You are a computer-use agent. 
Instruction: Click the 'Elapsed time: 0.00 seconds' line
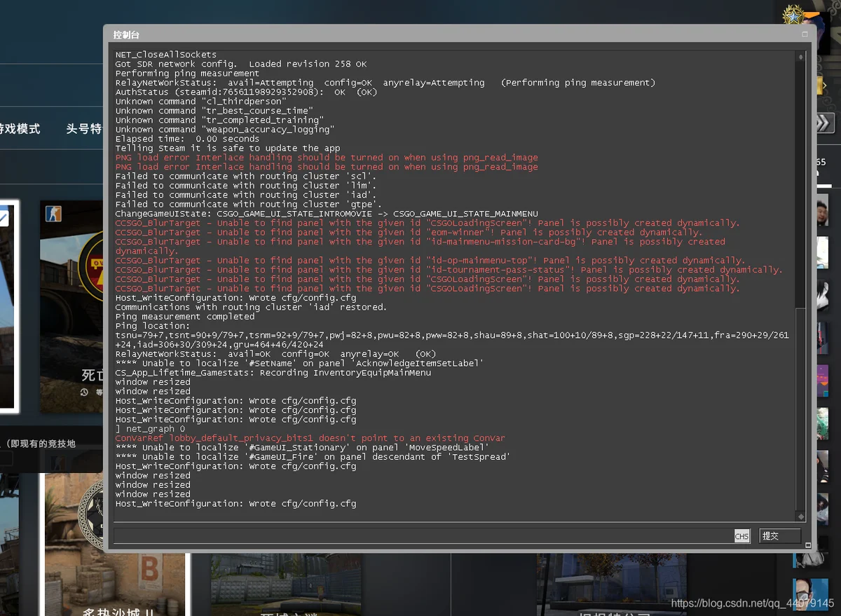(x=188, y=139)
